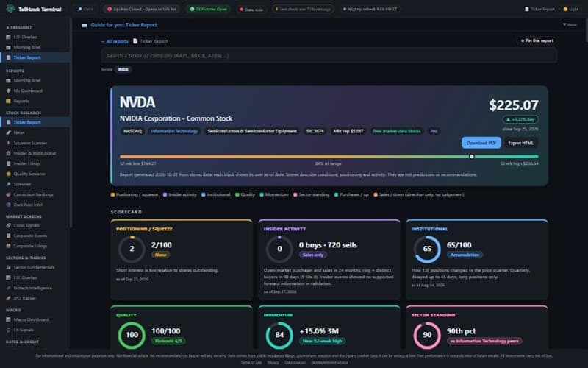Open the Ctrl K search launcher
Viewport: 588px width, 368px height.
(85, 9)
